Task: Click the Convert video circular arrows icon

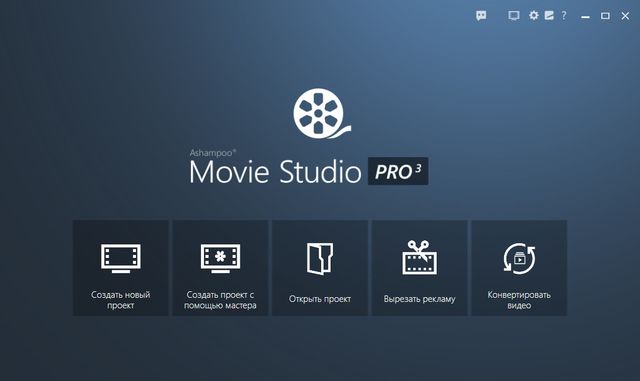Action: (x=519, y=258)
